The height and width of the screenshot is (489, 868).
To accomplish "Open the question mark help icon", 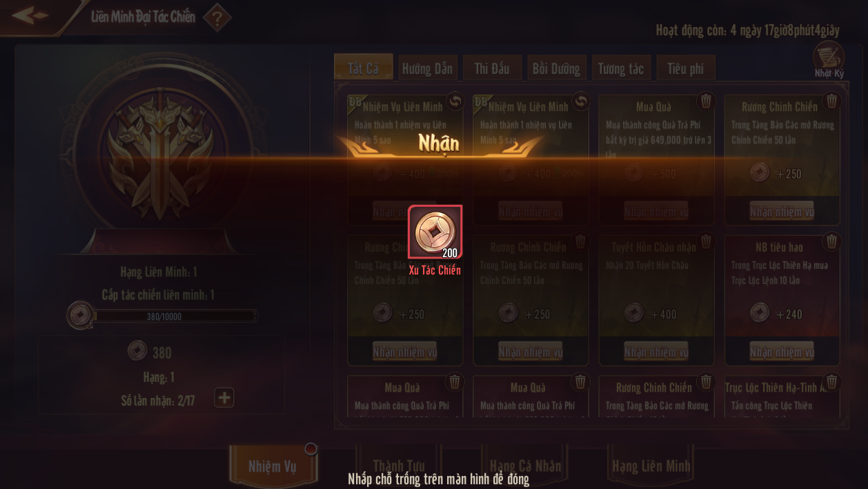I will [x=217, y=19].
